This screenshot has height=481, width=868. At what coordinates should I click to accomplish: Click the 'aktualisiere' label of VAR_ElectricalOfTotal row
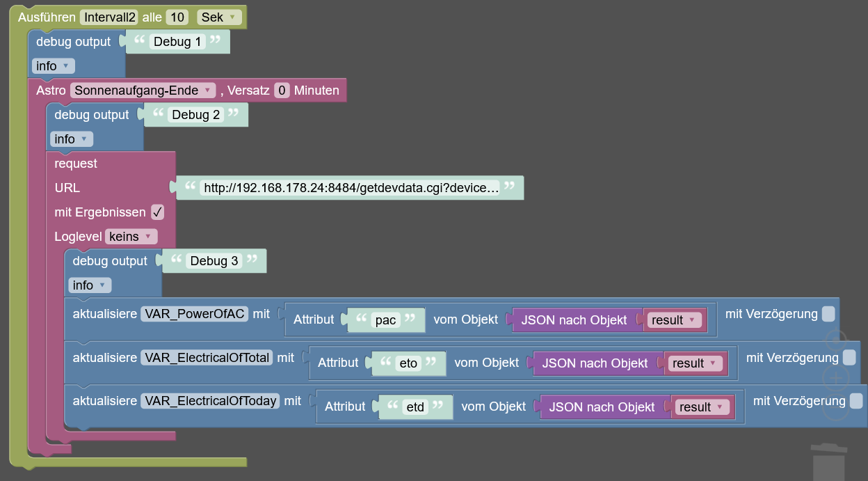(104, 358)
